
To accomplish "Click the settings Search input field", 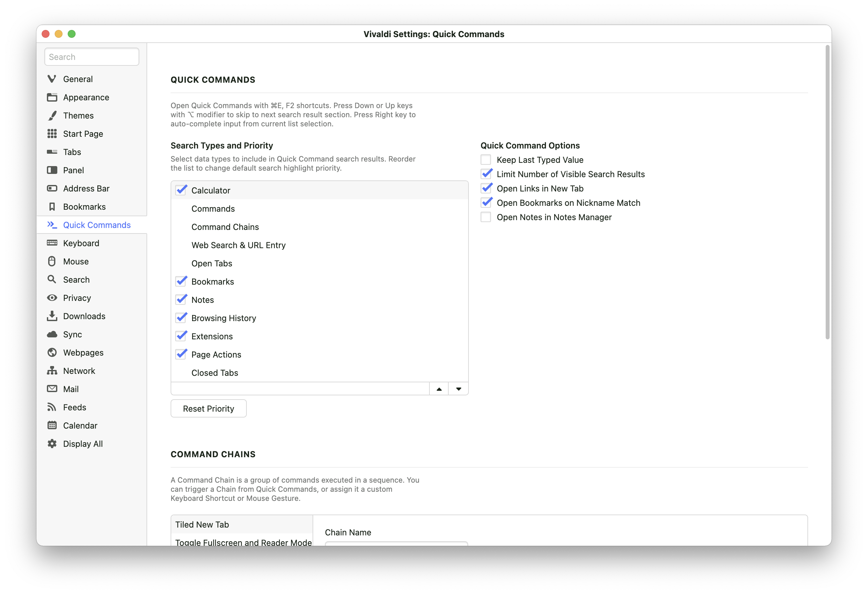I will (92, 57).
